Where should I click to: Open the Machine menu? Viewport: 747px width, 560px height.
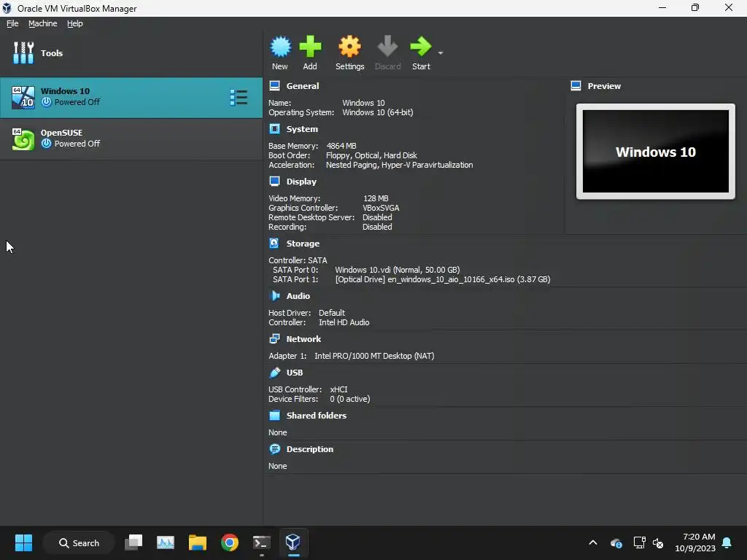(x=42, y=23)
